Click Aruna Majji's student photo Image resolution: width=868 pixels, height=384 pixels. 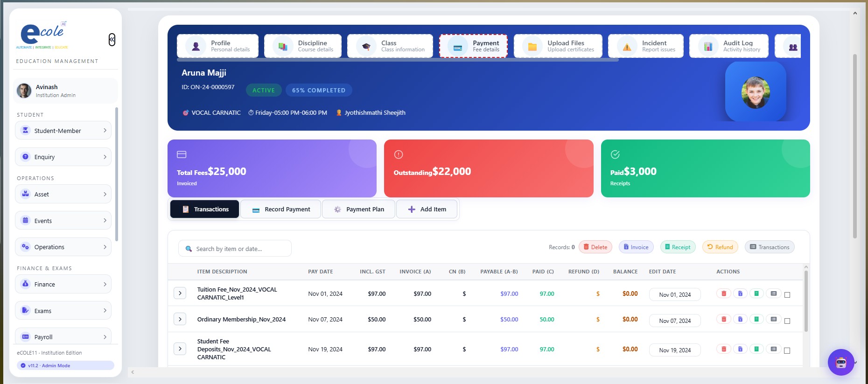(x=756, y=92)
